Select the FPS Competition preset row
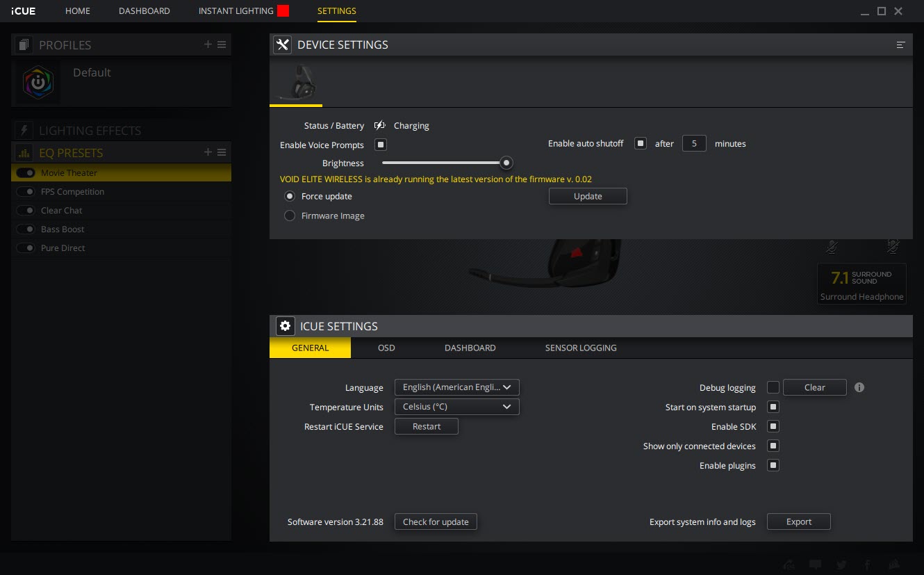Viewport: 924px width, 575px height. point(122,191)
